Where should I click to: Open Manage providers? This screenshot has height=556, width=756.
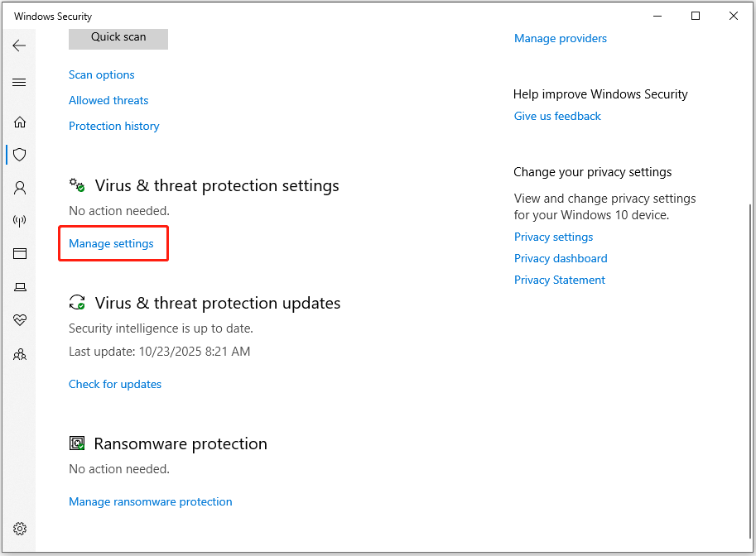[560, 38]
